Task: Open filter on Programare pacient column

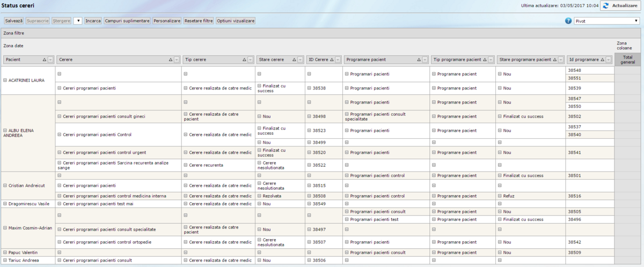Action: pos(425,60)
